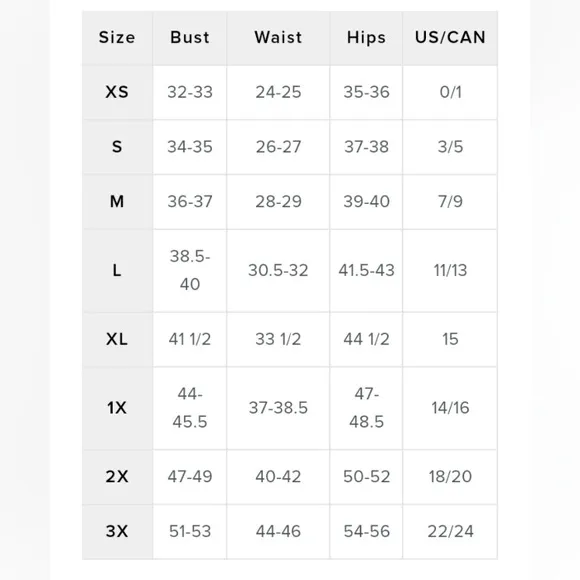This screenshot has height=580, width=580.
Task: Select the US/CAN value 14/16
Action: [450, 408]
